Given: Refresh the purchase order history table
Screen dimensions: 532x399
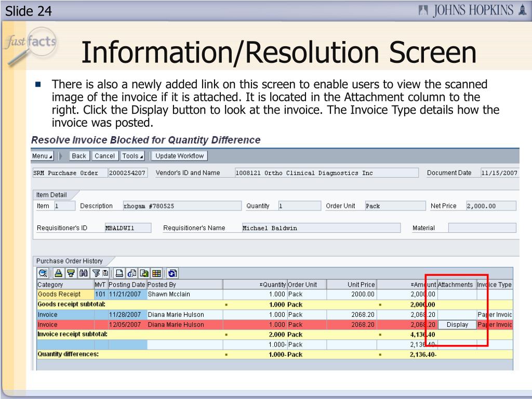Looking at the screenshot, I should point(172,273).
